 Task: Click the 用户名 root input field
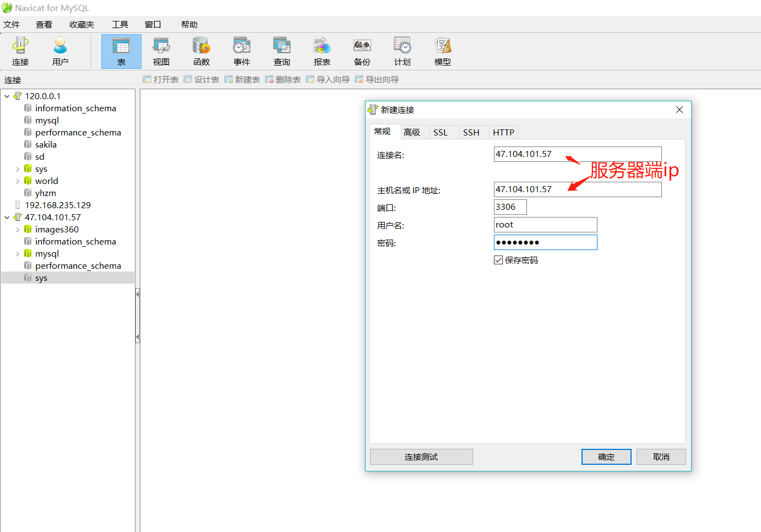pyautogui.click(x=546, y=225)
